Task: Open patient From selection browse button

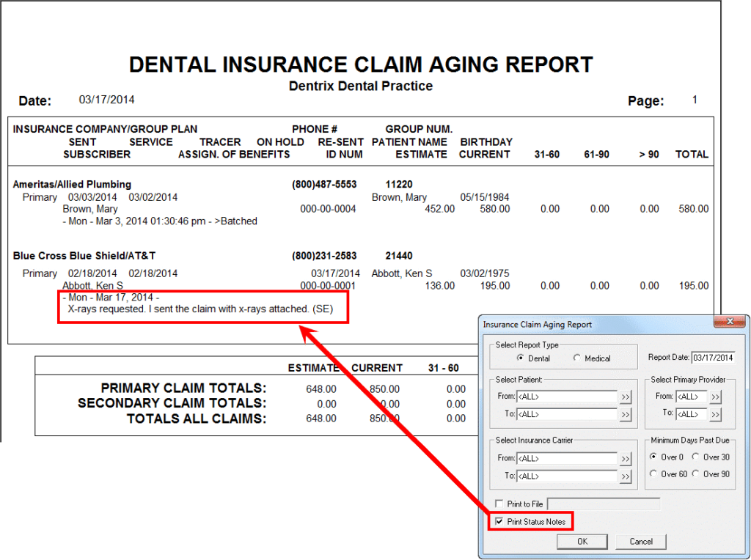Action: pyautogui.click(x=626, y=397)
